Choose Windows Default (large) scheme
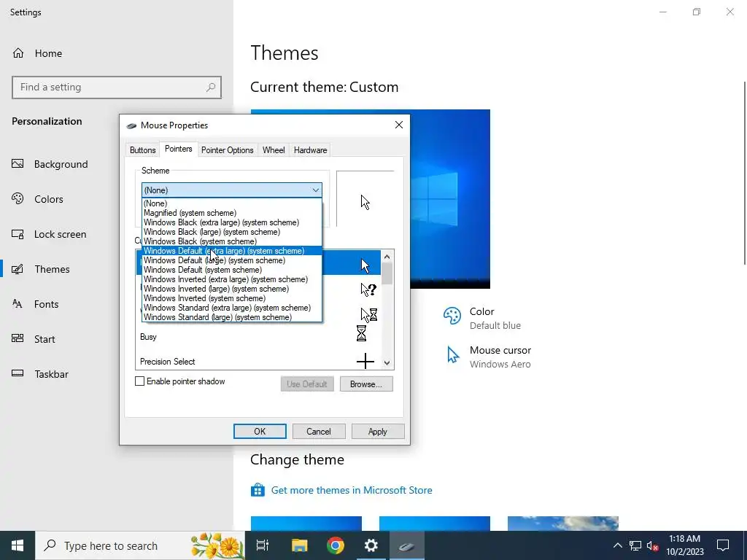This screenshot has height=560, width=747. click(x=231, y=260)
